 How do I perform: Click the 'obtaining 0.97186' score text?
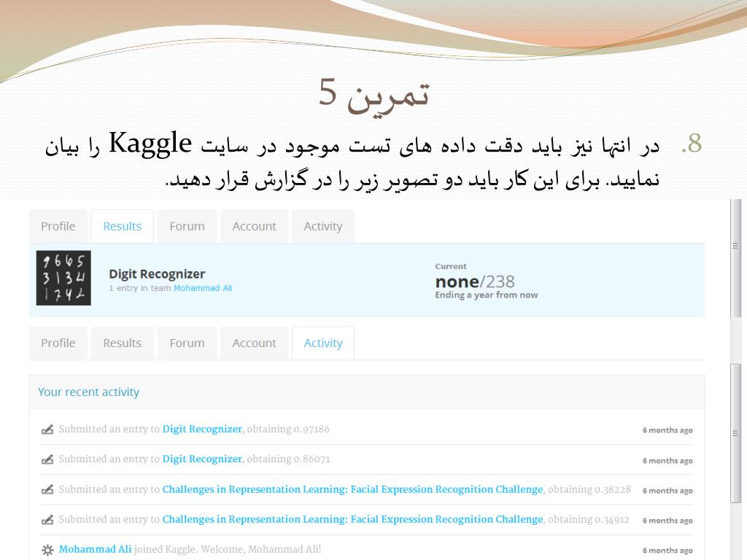point(288,429)
